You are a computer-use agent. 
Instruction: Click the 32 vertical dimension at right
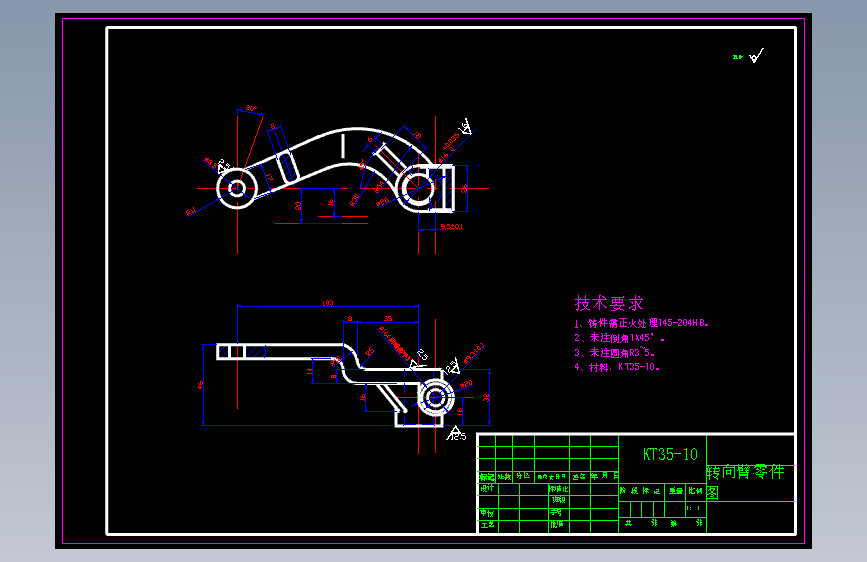[x=486, y=397]
